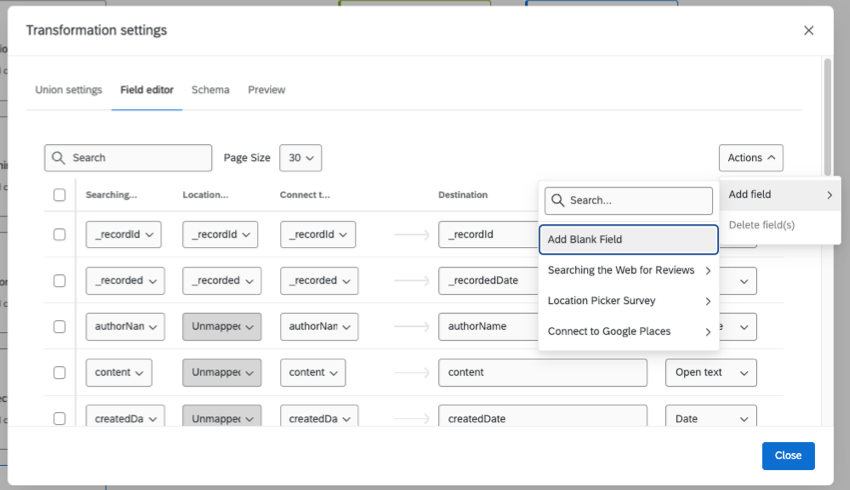The height and width of the screenshot is (490, 850).
Task: Open the Connect column content dropdown
Action: pos(313,372)
